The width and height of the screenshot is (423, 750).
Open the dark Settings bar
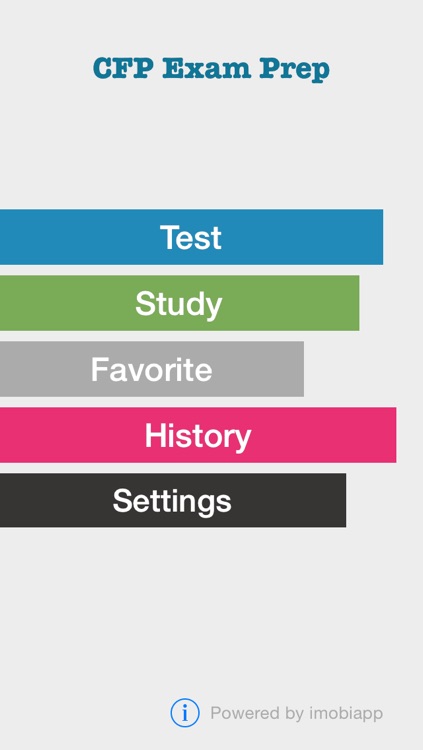tap(173, 500)
